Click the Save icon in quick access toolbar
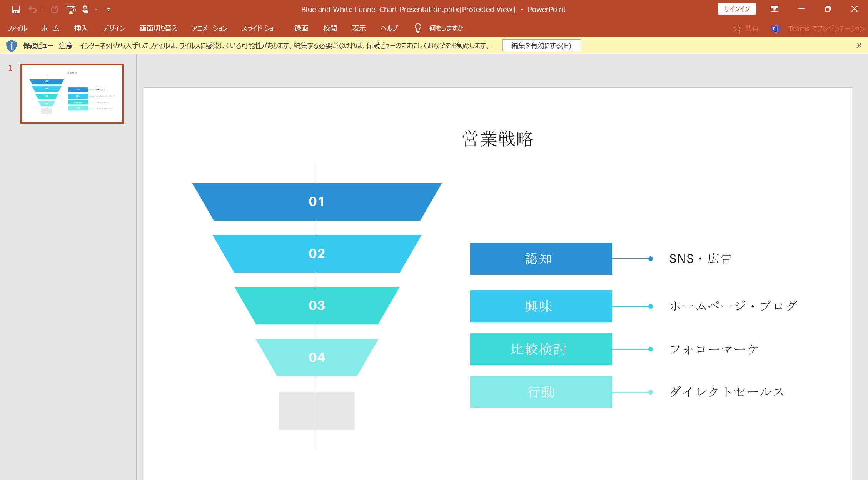868x480 pixels. pyautogui.click(x=16, y=9)
